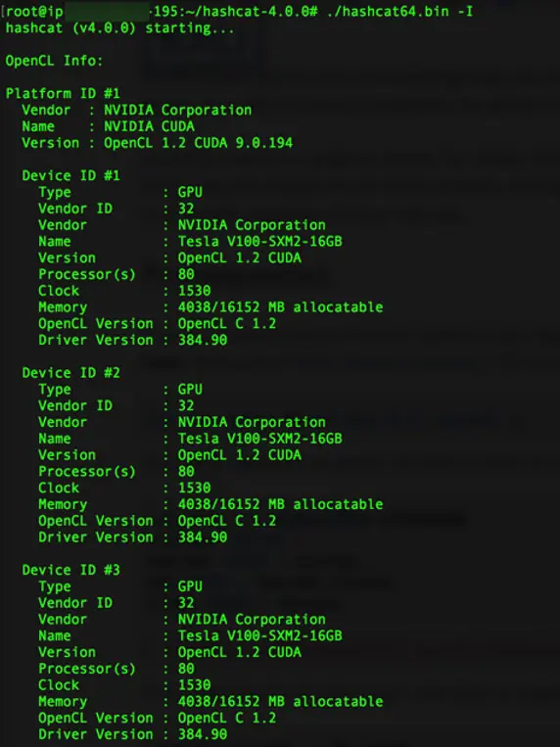The height and width of the screenshot is (747, 560).
Task: Click Device #2's 'OpenCL C 1.2' value
Action: [227, 521]
